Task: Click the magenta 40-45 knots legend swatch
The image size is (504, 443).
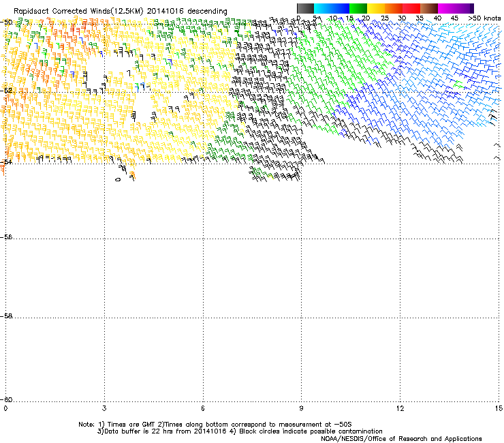Action: point(447,8)
